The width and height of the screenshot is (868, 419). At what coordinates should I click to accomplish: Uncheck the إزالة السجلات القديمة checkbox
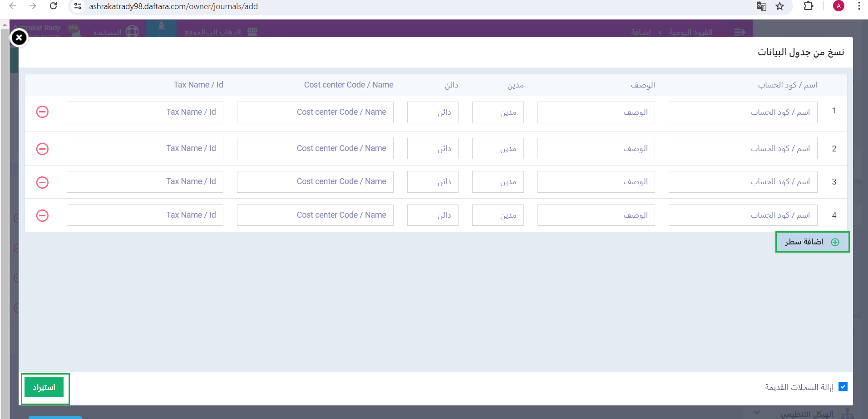843,387
